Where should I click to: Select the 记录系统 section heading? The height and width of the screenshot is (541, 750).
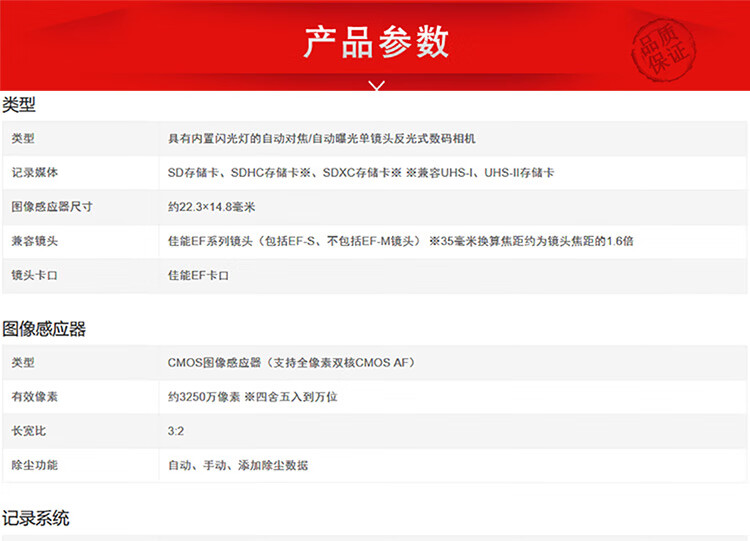(36, 518)
